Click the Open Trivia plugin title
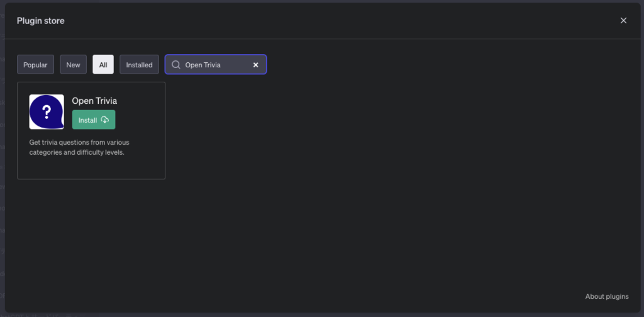Viewport: 644px width, 317px height. 94,101
